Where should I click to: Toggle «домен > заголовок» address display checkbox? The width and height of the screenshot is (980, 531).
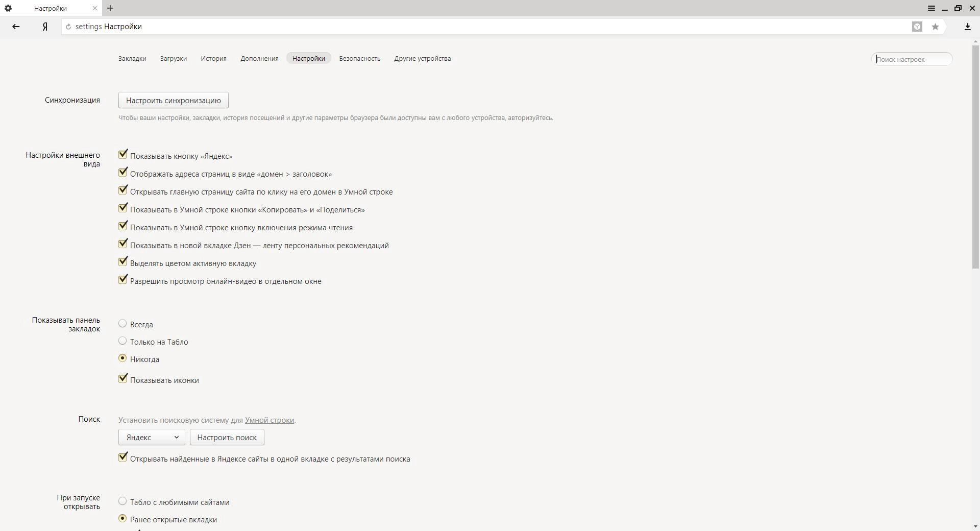click(x=122, y=172)
